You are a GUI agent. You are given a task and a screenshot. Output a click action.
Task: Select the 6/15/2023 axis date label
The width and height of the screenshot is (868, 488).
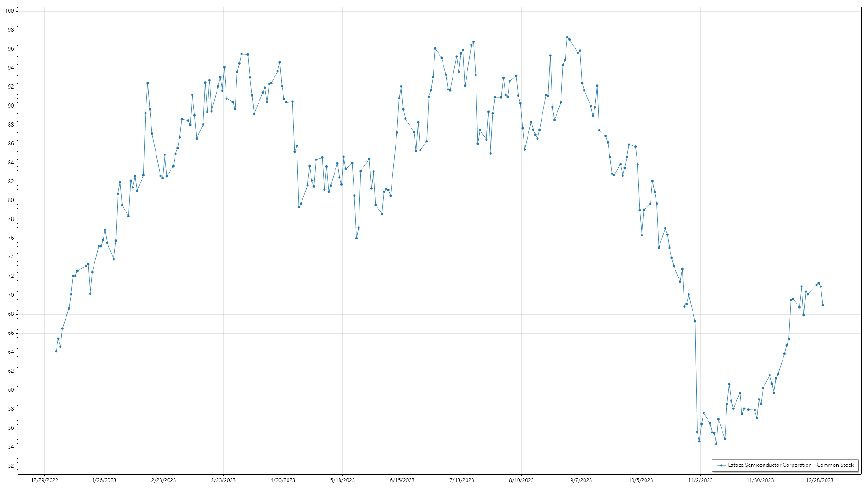point(402,480)
